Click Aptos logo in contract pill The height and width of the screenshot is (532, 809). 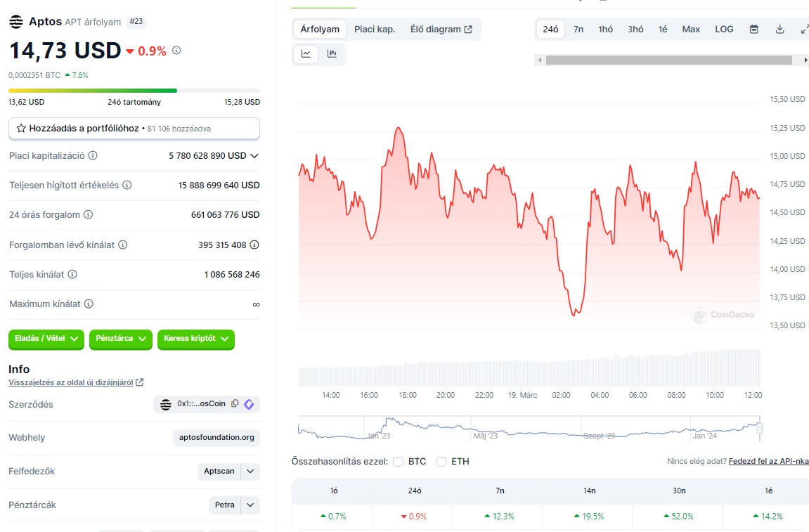point(165,404)
